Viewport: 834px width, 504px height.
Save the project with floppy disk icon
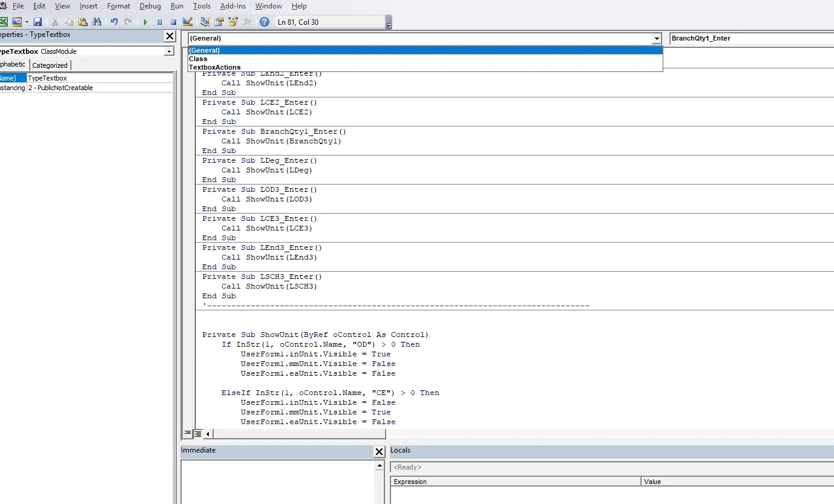pos(38,22)
